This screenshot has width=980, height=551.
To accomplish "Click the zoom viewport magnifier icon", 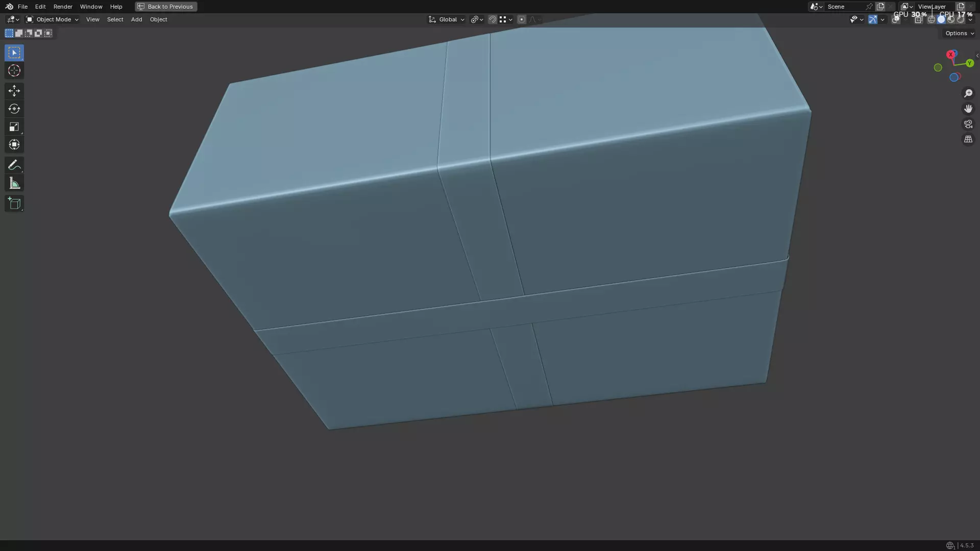I will pyautogui.click(x=968, y=93).
